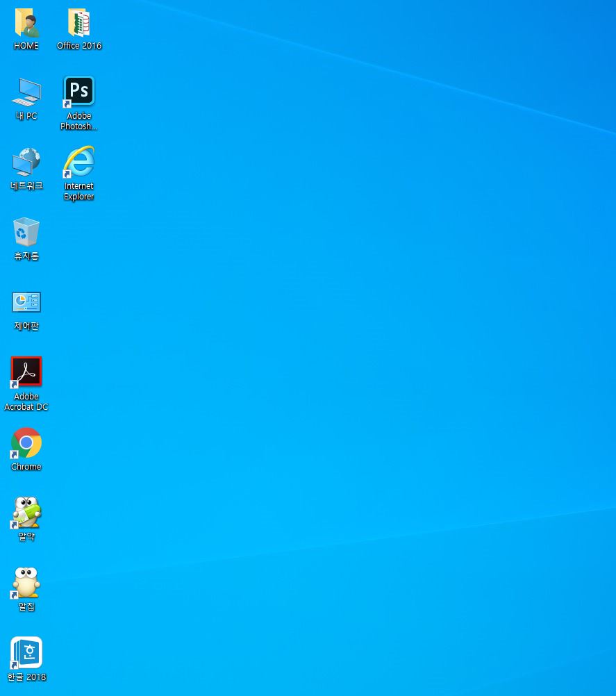
Task: Click the "Adobe Photosh..." label text
Action: pyautogui.click(x=79, y=121)
